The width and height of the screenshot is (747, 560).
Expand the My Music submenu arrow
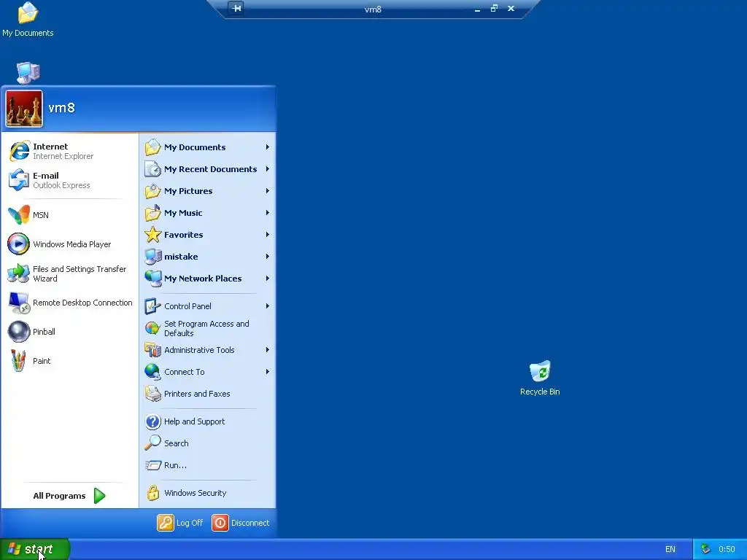[x=267, y=213]
